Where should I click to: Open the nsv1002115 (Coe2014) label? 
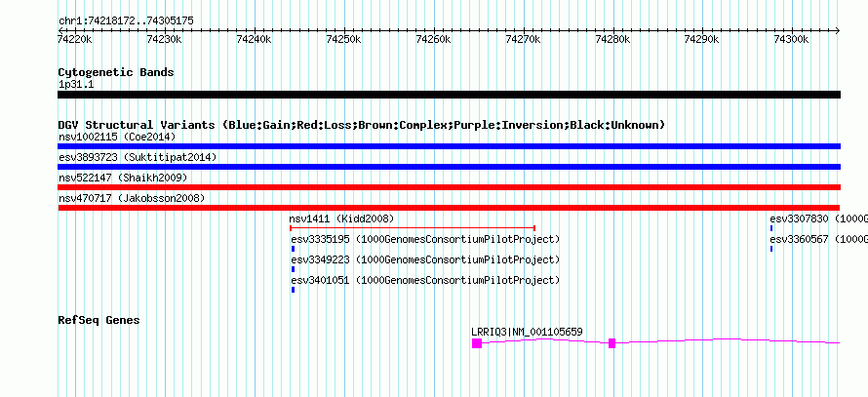117,137
